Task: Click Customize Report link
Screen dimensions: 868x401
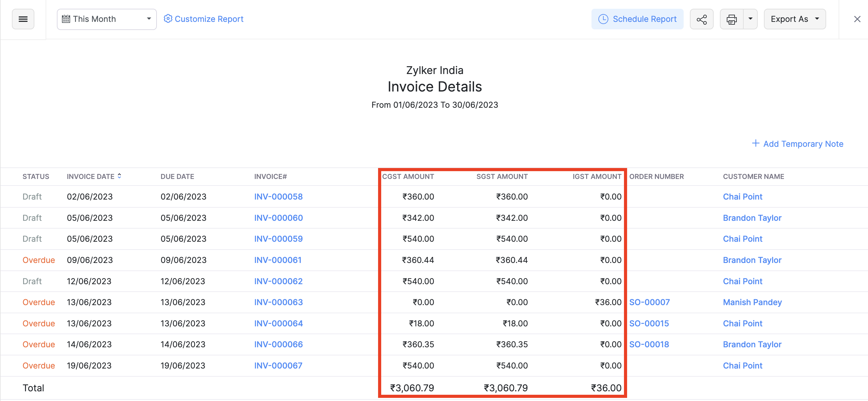Action: click(203, 19)
